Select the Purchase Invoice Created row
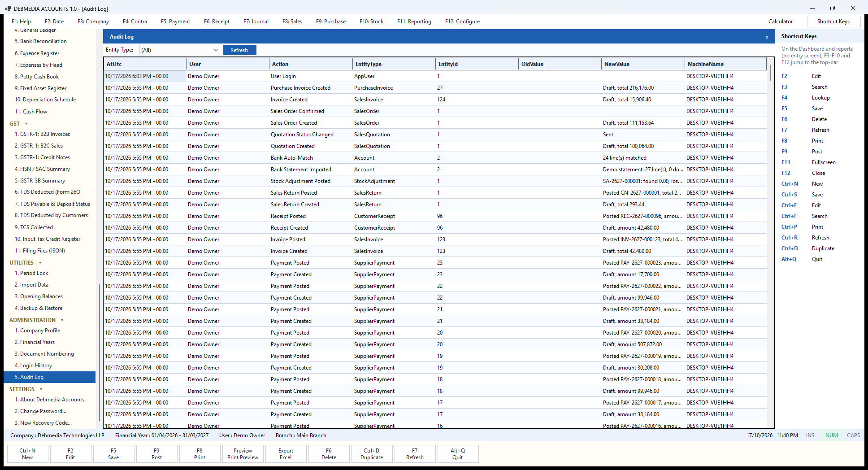 [x=435, y=88]
